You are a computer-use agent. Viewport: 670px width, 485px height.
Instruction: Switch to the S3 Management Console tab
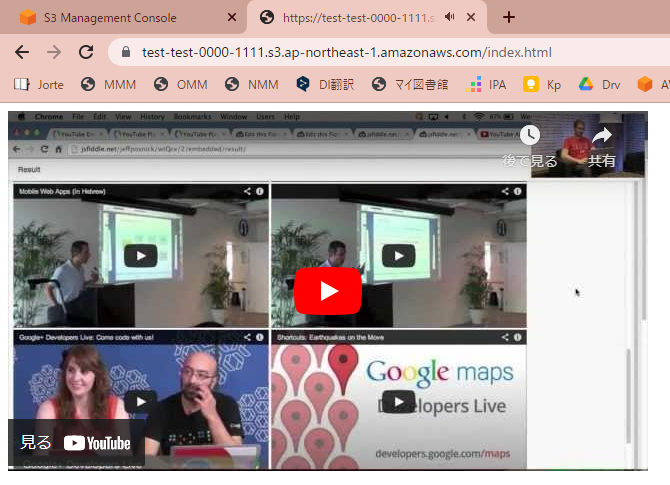point(124,18)
